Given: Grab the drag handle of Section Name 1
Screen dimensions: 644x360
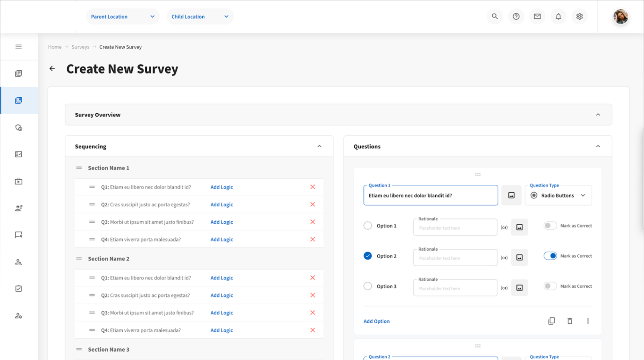Looking at the screenshot, I should coord(79,168).
